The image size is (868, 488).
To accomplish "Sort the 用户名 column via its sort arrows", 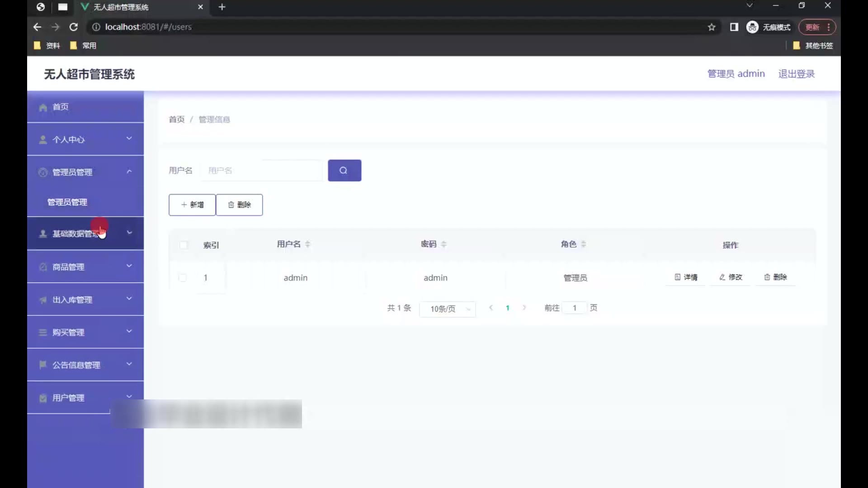I will [307, 244].
